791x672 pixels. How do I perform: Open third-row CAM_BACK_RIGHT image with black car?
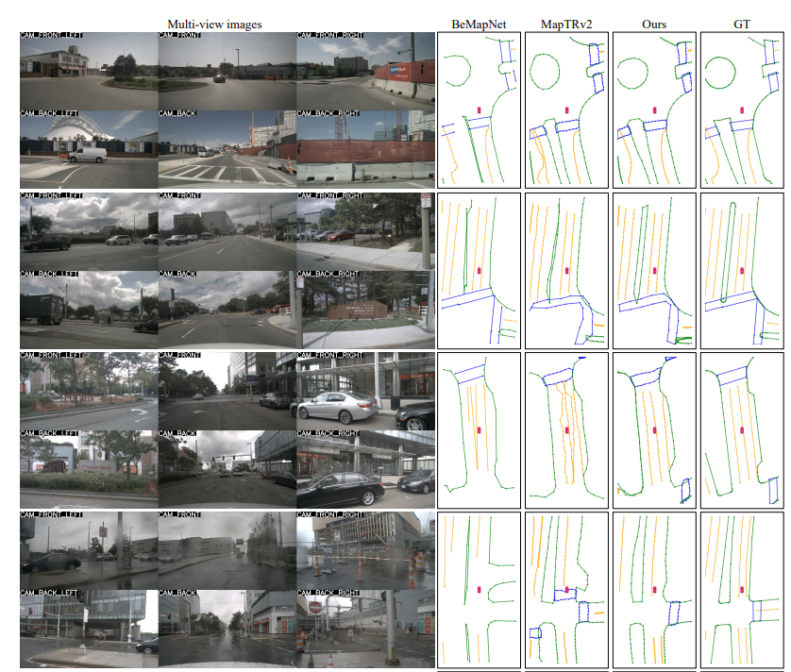tap(365, 469)
